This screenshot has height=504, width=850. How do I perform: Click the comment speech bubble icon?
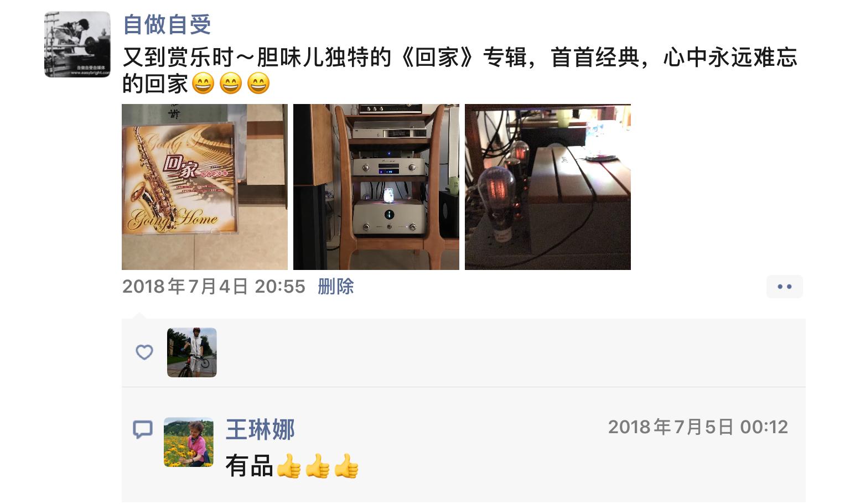(143, 429)
